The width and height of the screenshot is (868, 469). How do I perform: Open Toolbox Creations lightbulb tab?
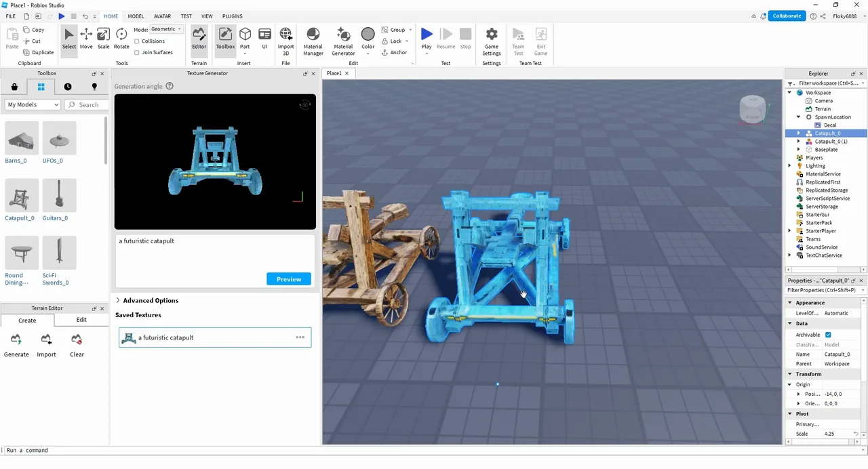pyautogui.click(x=94, y=87)
